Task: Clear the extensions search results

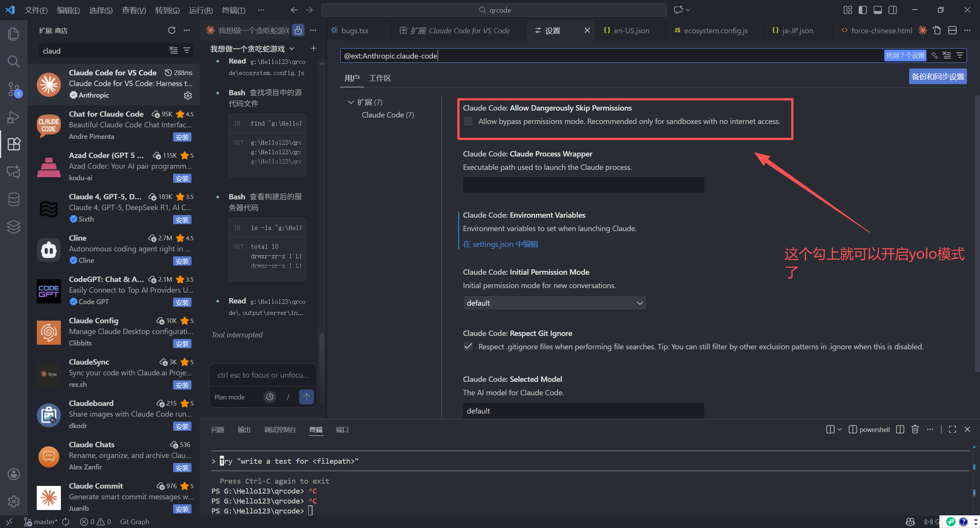Action: [x=173, y=51]
